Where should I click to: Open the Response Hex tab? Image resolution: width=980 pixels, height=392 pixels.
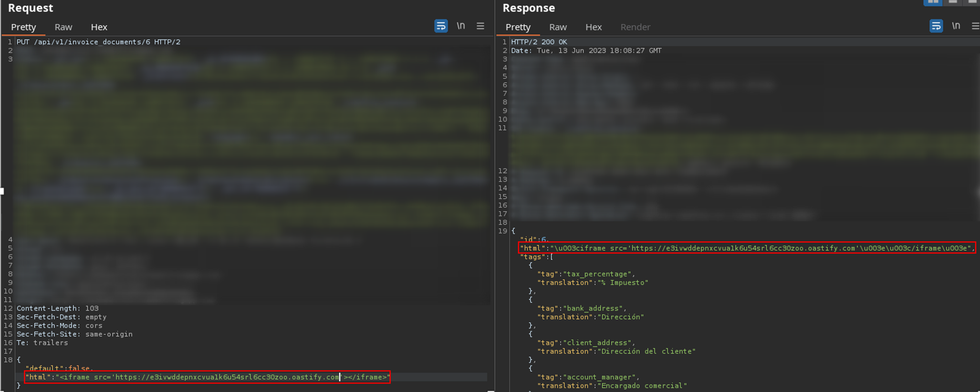tap(594, 27)
